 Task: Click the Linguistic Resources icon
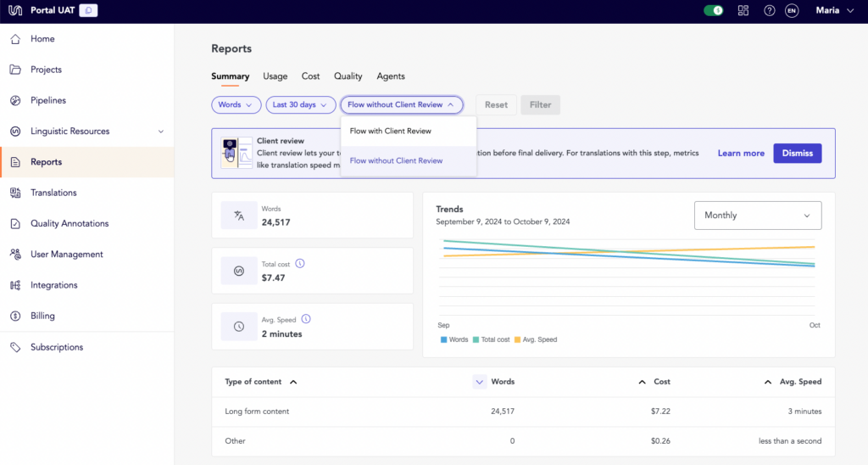(x=15, y=132)
